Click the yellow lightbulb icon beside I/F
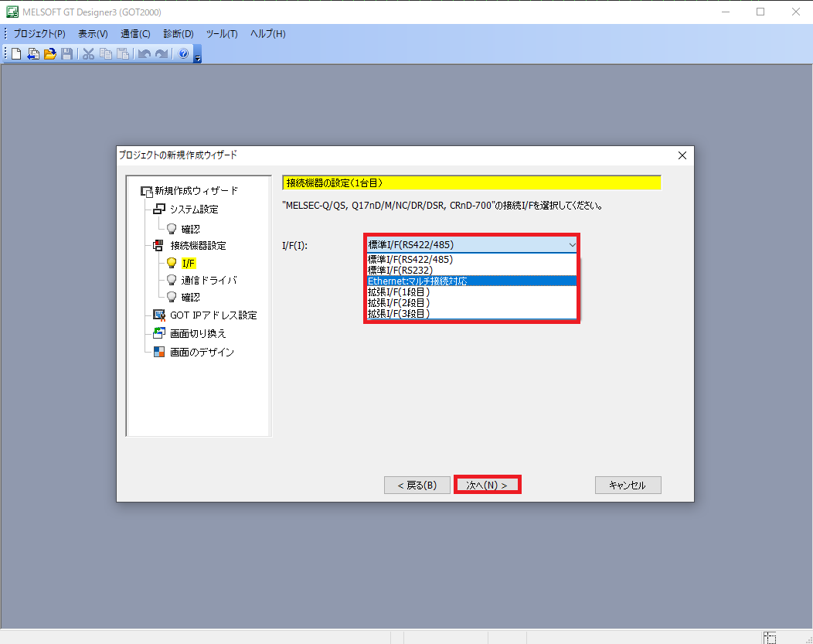This screenshot has height=644, width=813. pyautogui.click(x=172, y=264)
